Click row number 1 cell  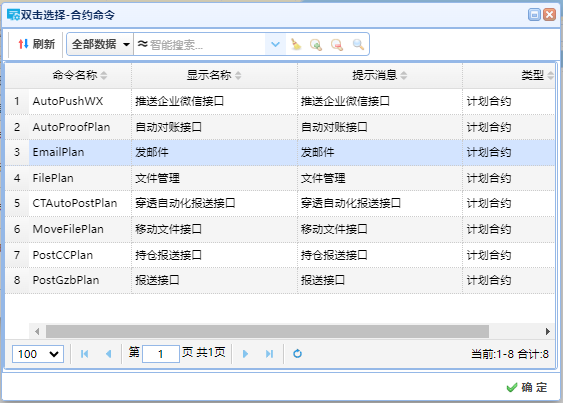17,101
